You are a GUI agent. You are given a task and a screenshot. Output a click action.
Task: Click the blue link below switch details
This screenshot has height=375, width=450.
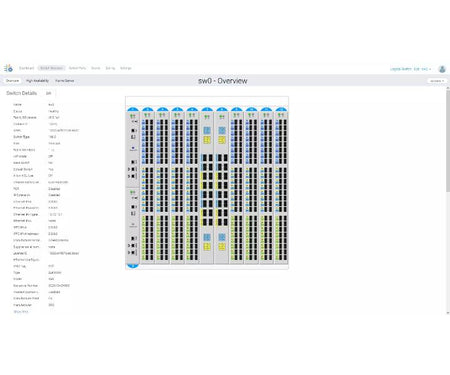(x=21, y=312)
